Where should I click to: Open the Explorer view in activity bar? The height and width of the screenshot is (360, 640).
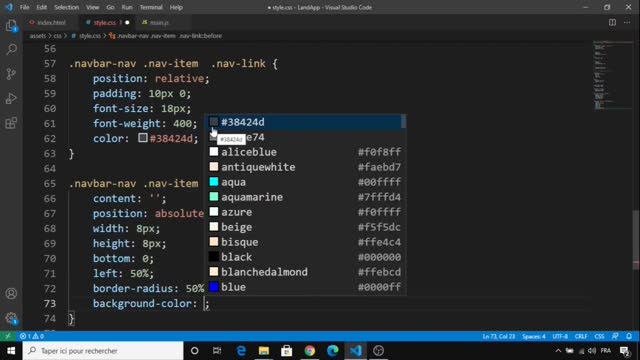tap(11, 26)
